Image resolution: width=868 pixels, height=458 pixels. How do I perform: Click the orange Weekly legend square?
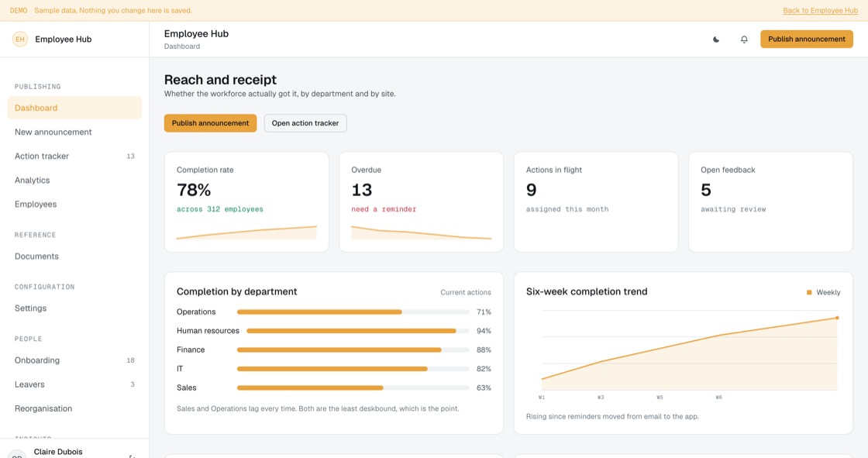click(809, 292)
